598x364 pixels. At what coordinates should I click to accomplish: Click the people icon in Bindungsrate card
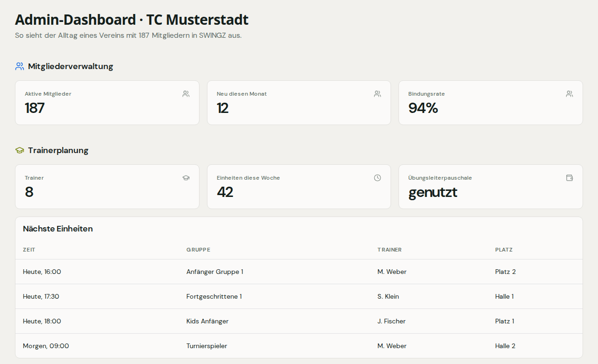570,94
